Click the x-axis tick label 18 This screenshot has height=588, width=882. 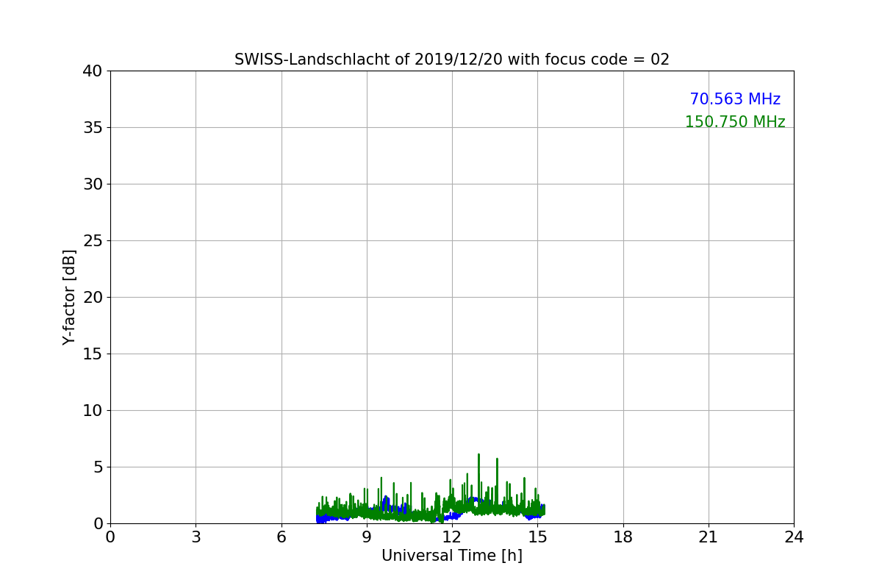pos(623,537)
